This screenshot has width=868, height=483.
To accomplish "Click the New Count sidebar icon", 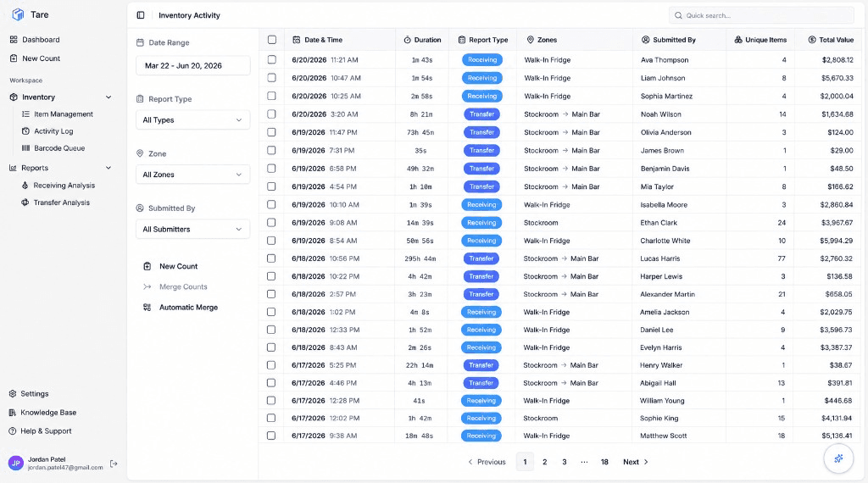I will coord(14,58).
